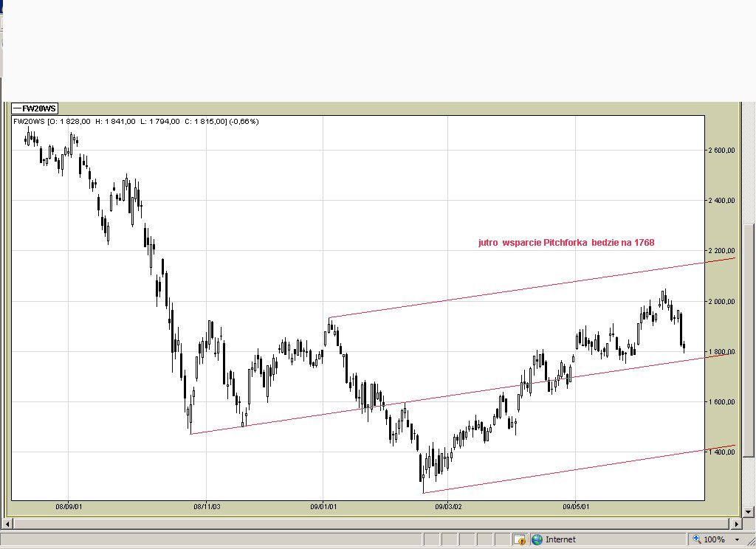Click the 1 600,00 price axis label
The height and width of the screenshot is (549, 756).
tap(721, 402)
